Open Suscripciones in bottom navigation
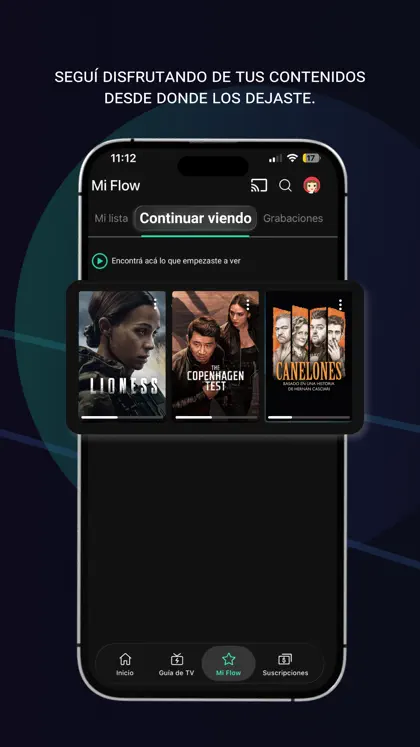The height and width of the screenshot is (747, 420). (285, 664)
